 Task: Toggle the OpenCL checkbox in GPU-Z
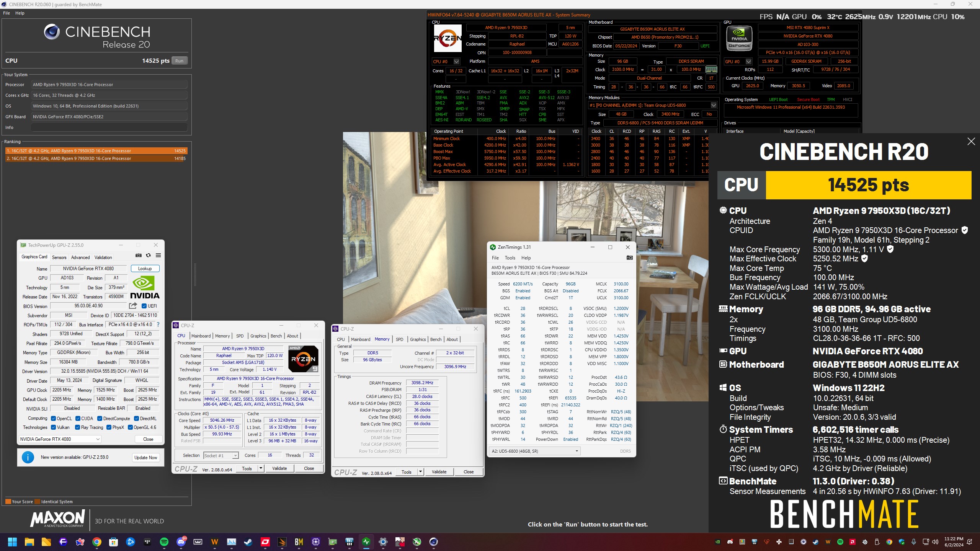tap(54, 419)
